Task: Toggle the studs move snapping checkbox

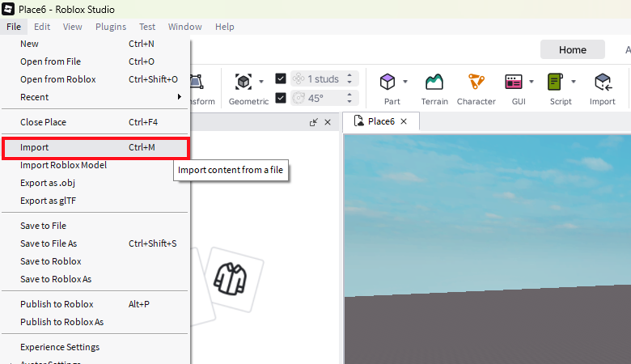Action: [x=281, y=78]
